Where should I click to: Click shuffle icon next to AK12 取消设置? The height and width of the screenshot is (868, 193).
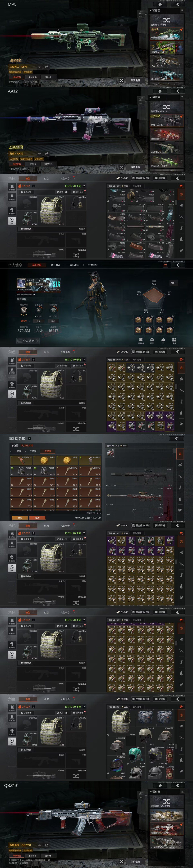[121, 167]
